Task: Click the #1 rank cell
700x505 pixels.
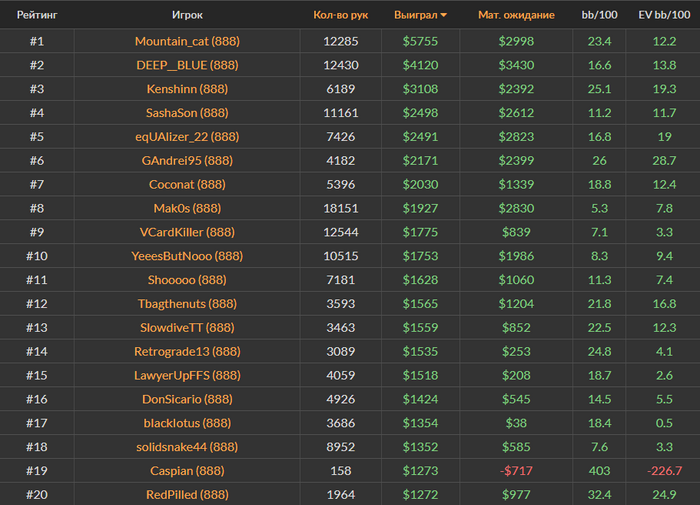Action: point(36,41)
